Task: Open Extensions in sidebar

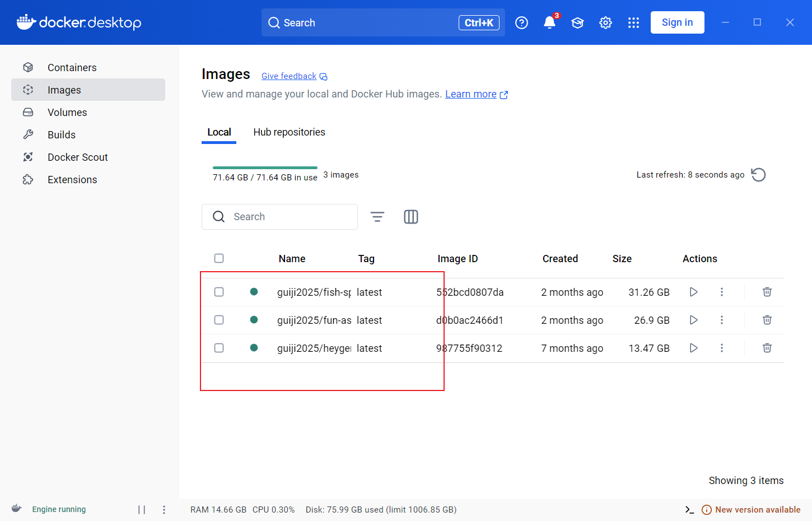Action: [88, 179]
